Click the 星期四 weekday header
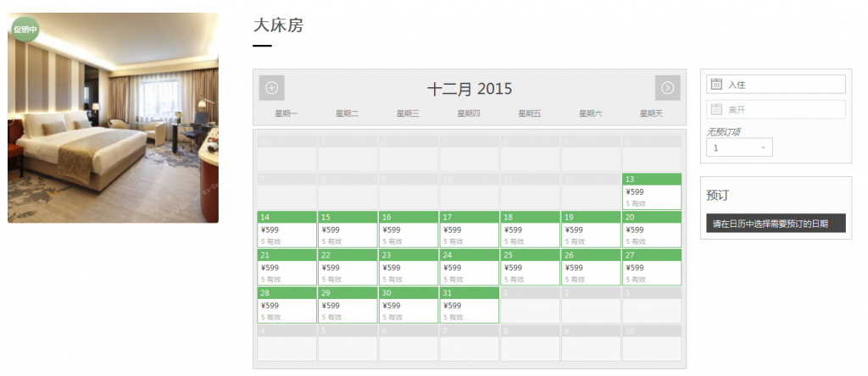 click(x=469, y=113)
